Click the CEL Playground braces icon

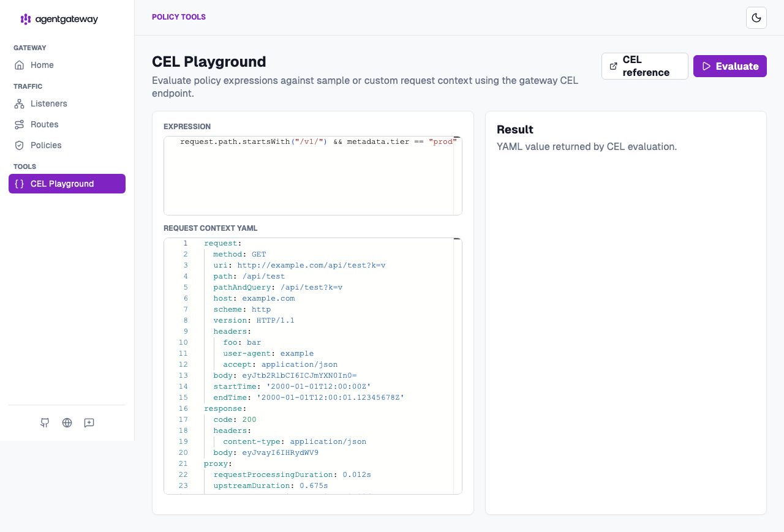pos(20,184)
